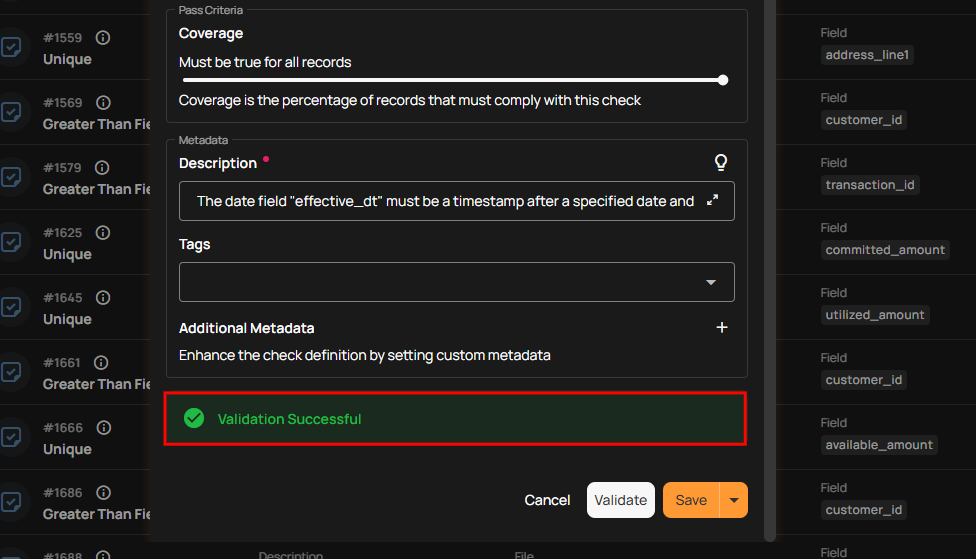
Task: Click the orange Save button
Action: coord(691,500)
